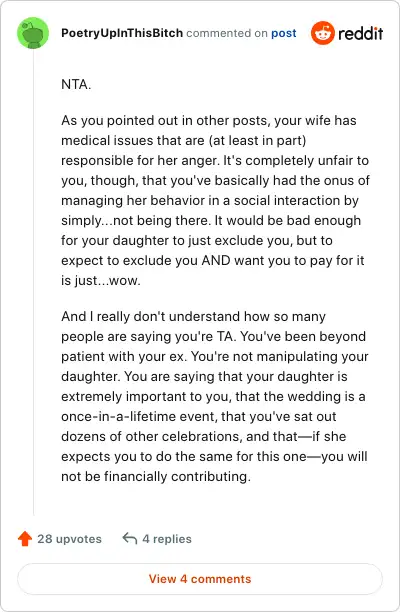
Task: Click the phrase "once-in-a-lifetime event"
Action: coord(139,416)
